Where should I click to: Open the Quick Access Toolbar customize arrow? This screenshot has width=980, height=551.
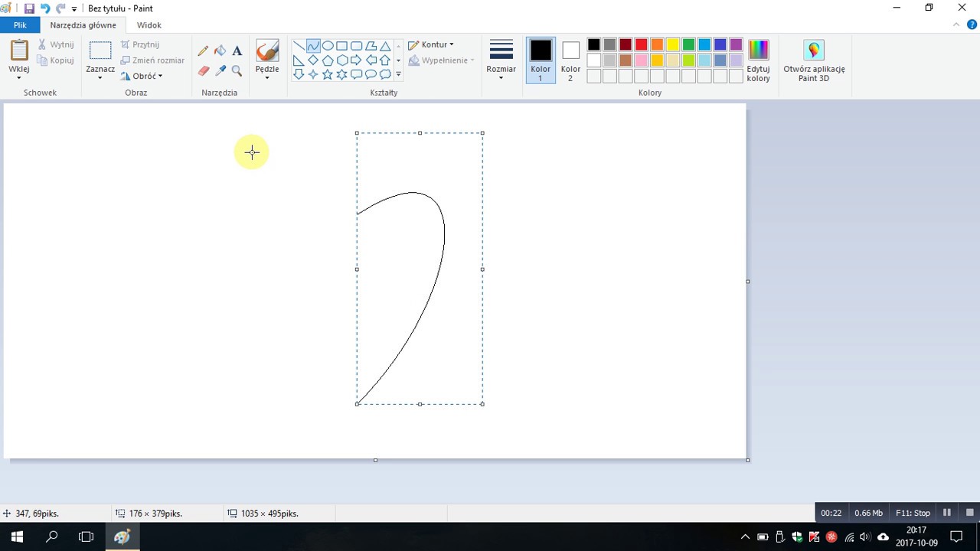click(x=74, y=9)
